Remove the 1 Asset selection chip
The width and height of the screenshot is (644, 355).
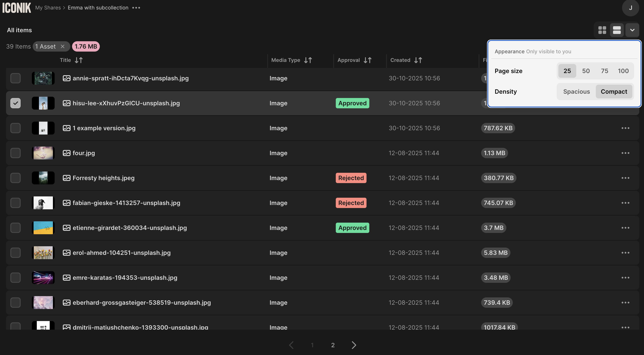[63, 46]
